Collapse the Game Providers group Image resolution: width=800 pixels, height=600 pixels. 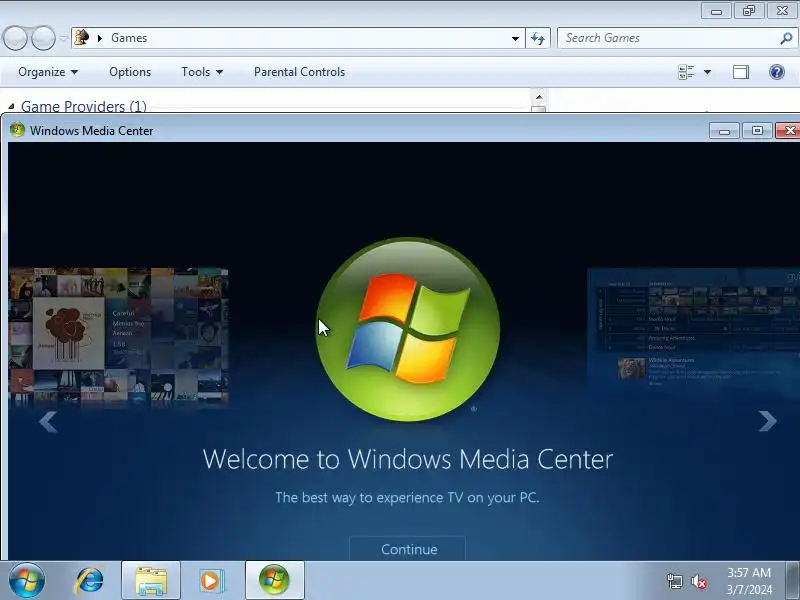pos(11,106)
